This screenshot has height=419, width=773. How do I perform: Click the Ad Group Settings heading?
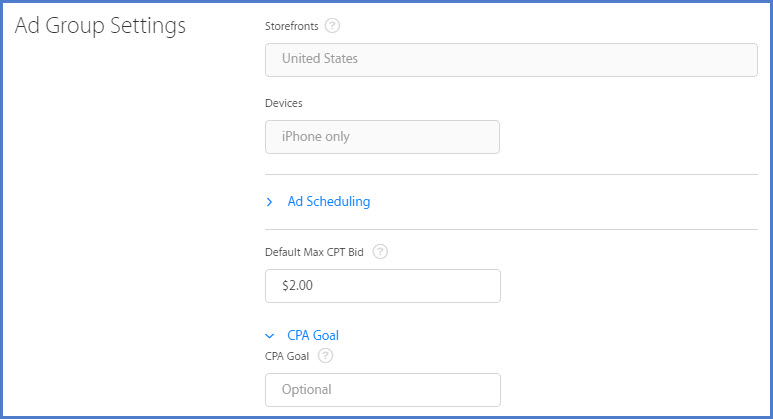tap(101, 27)
